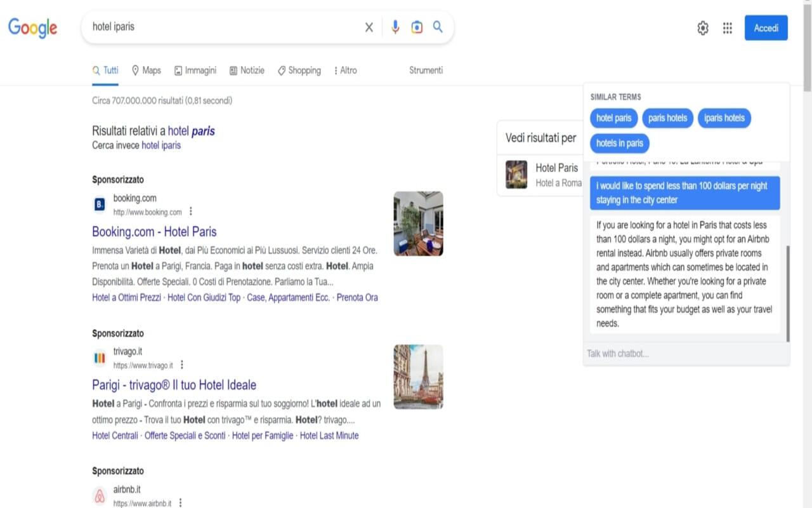Open quick settings via the gear icon
The image size is (812, 508).
702,28
